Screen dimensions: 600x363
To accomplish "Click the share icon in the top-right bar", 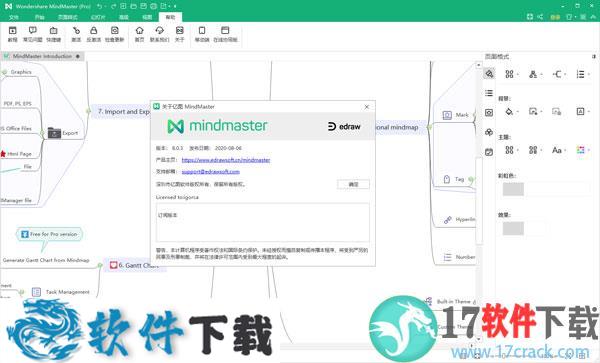I will point(540,16).
